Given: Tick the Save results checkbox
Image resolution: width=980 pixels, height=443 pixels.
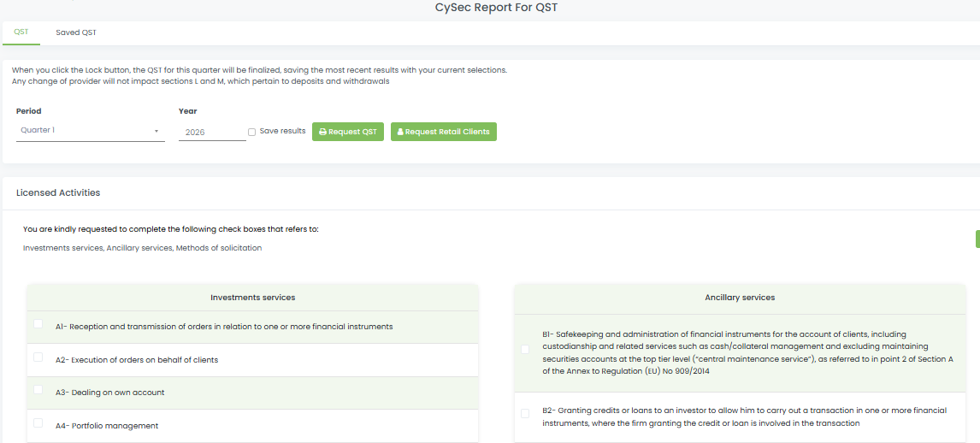Looking at the screenshot, I should (x=251, y=132).
